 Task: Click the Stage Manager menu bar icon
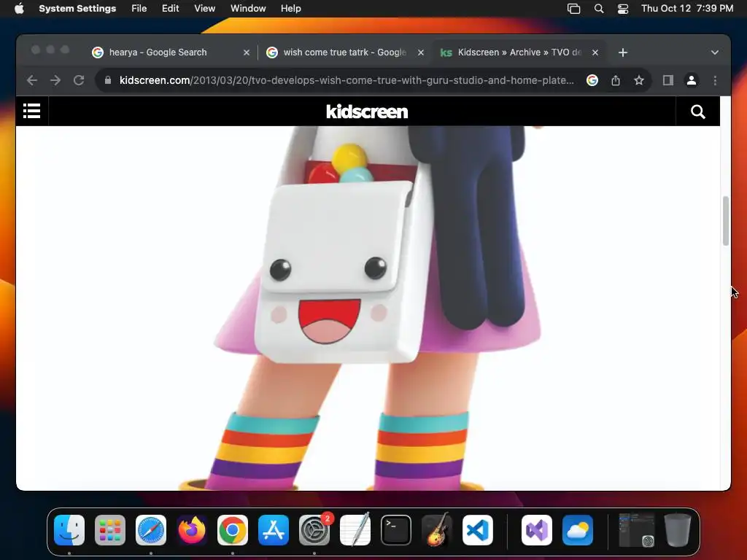click(573, 9)
